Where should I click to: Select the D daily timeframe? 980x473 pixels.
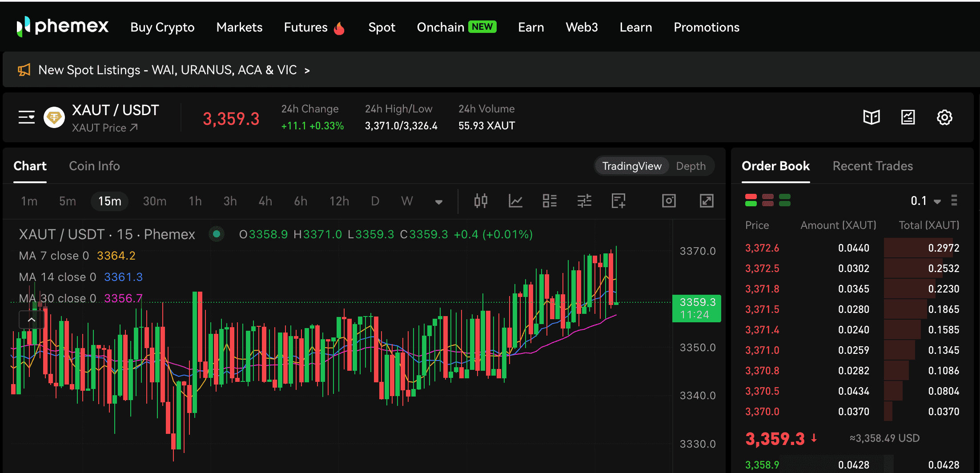pos(375,201)
